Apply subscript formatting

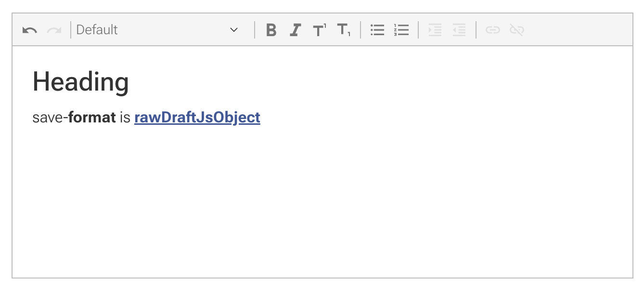[344, 29]
